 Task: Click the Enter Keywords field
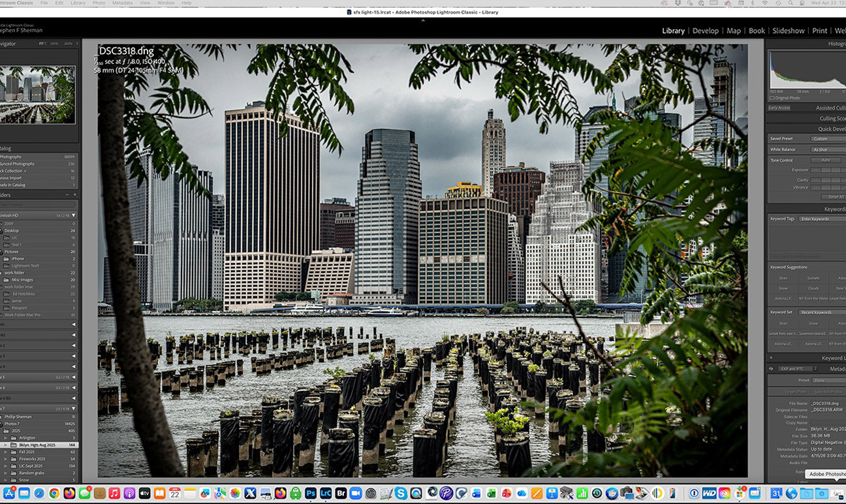821,219
